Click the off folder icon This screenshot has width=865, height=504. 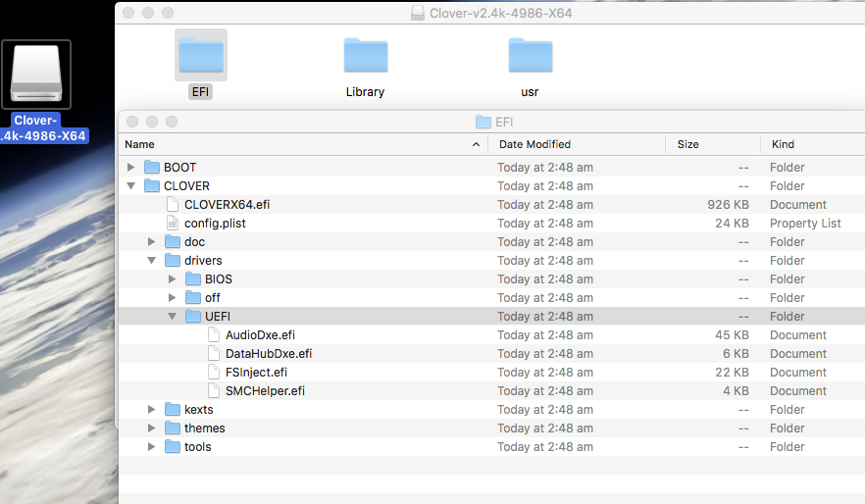click(193, 298)
